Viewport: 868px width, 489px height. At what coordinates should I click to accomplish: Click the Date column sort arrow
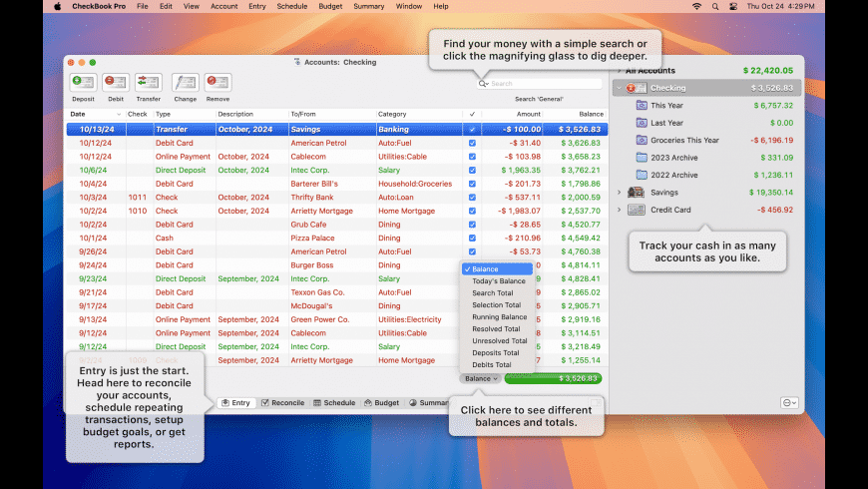tap(119, 115)
